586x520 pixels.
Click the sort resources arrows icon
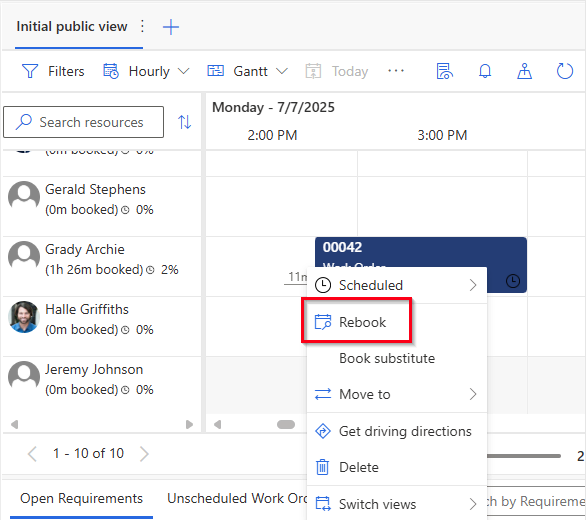185,122
